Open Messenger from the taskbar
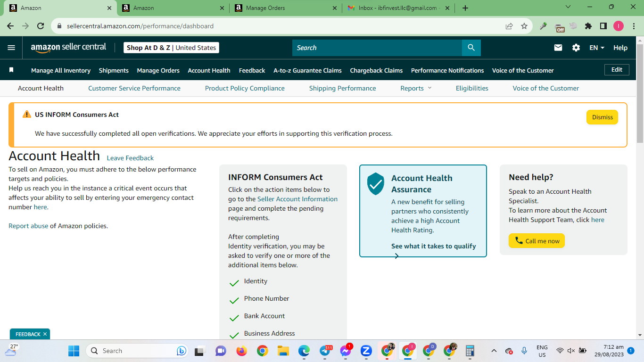 click(345, 351)
